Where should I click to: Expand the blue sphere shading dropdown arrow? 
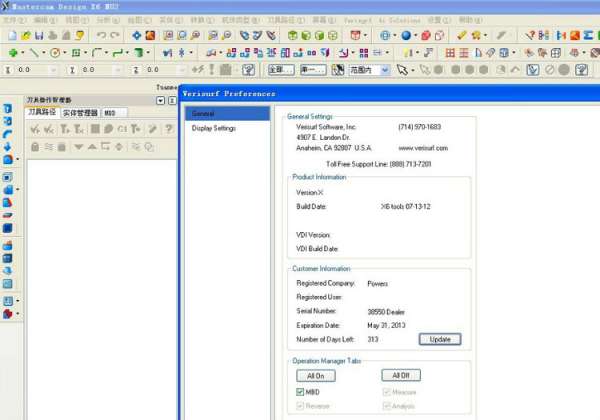(415, 36)
